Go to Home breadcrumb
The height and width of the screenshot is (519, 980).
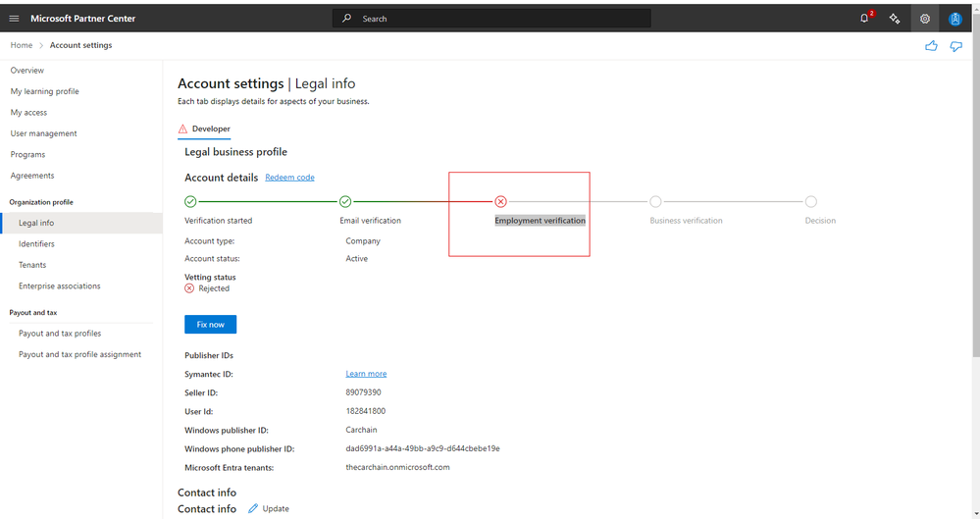(22, 45)
